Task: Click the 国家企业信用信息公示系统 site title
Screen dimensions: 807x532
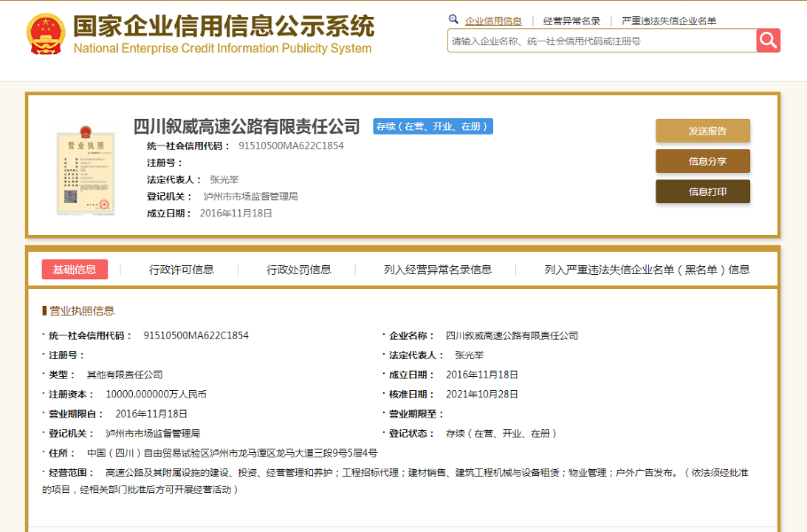Action: pos(223,27)
